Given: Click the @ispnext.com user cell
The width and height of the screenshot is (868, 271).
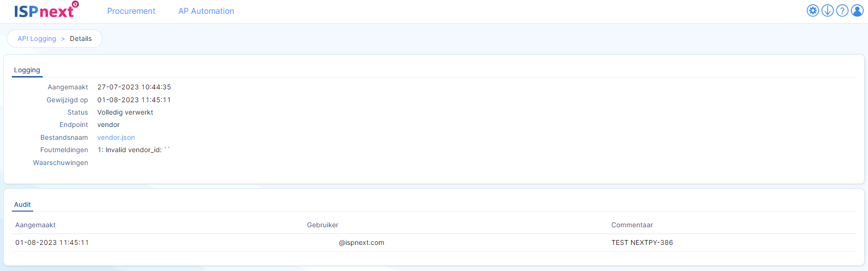Looking at the screenshot, I should 361,242.
